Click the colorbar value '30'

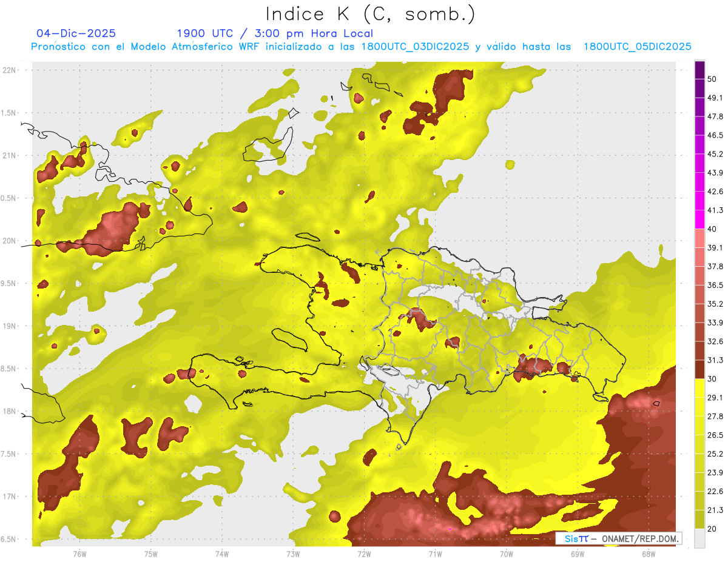[713, 379]
